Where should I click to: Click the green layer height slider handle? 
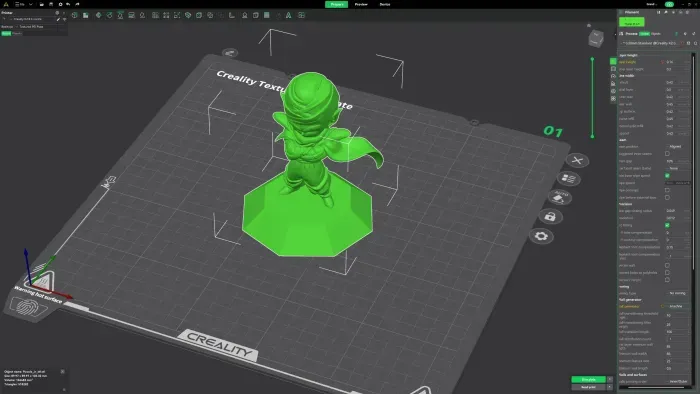[x=592, y=59]
